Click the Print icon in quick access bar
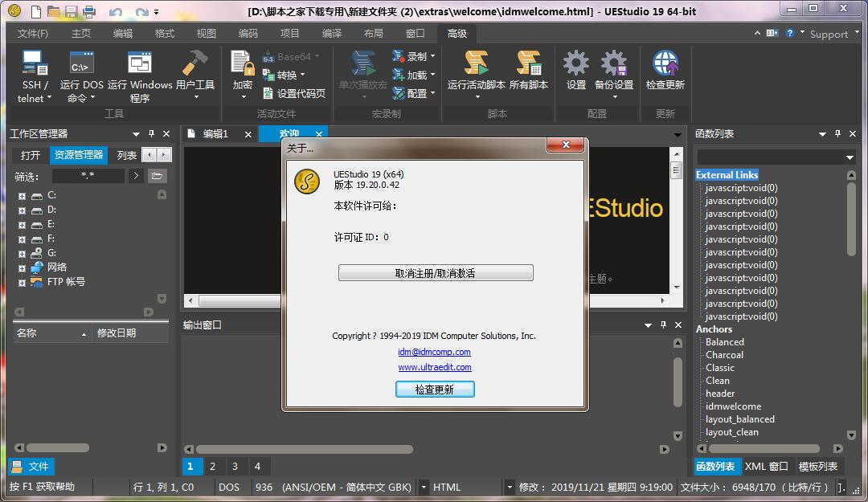868x502 pixels. click(88, 11)
